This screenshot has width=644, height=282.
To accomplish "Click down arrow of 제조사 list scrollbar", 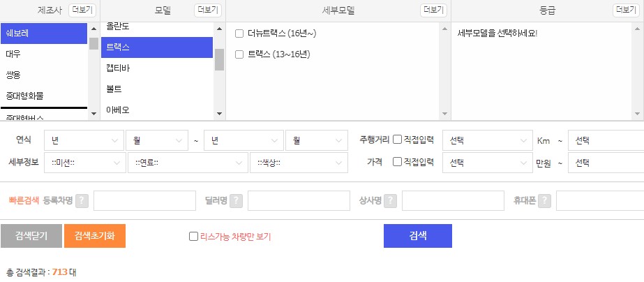I will pyautogui.click(x=93, y=114).
